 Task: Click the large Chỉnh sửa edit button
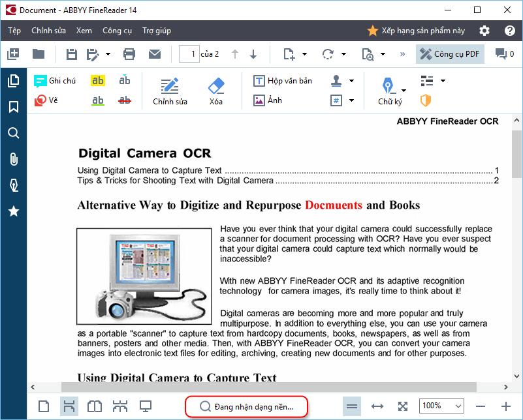pos(170,91)
